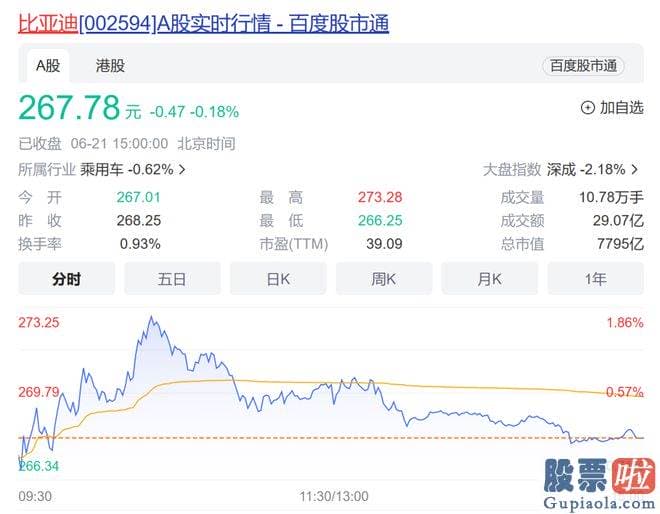Click the plus icon beside 加自选
The width and height of the screenshot is (660, 514).
(588, 108)
